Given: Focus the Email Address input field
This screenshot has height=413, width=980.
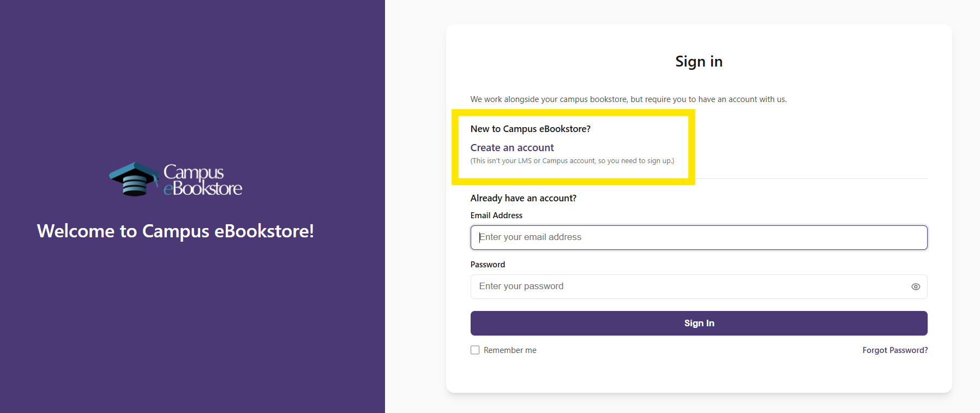Looking at the screenshot, I should coord(699,238).
